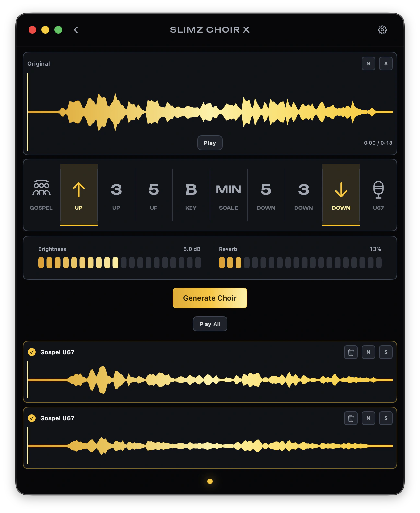Screen dimensions: 420x513
Task: Solo the second Gospel U67 track
Action: (386, 418)
